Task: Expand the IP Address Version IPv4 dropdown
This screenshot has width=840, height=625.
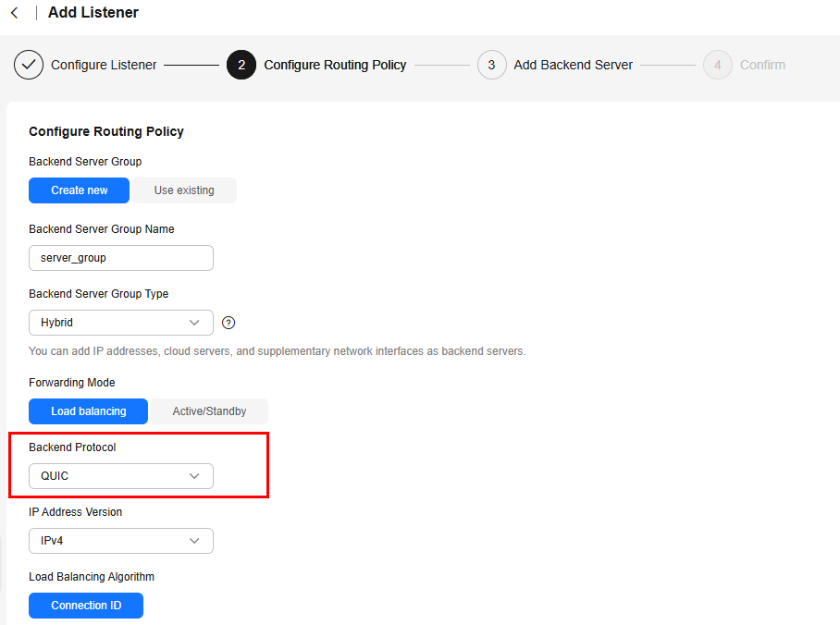Action: point(121,541)
